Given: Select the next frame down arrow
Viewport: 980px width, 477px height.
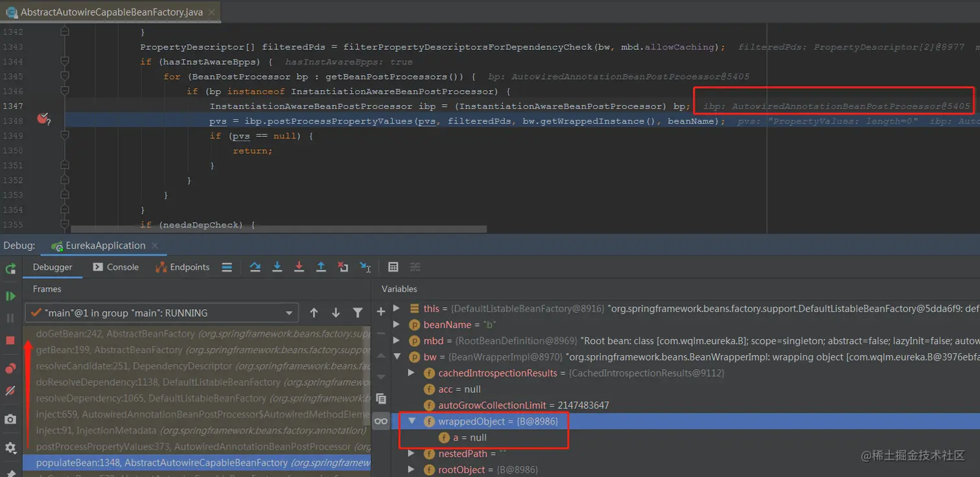Looking at the screenshot, I should tap(336, 313).
